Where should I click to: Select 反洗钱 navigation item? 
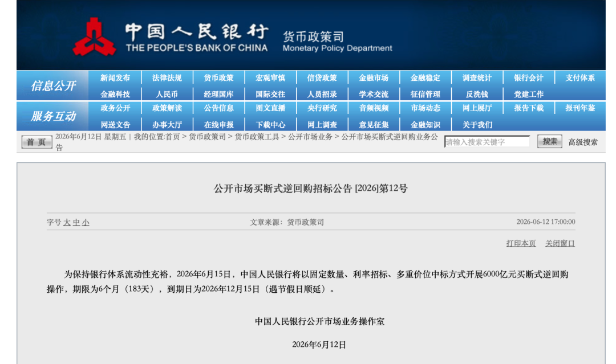[x=477, y=95]
